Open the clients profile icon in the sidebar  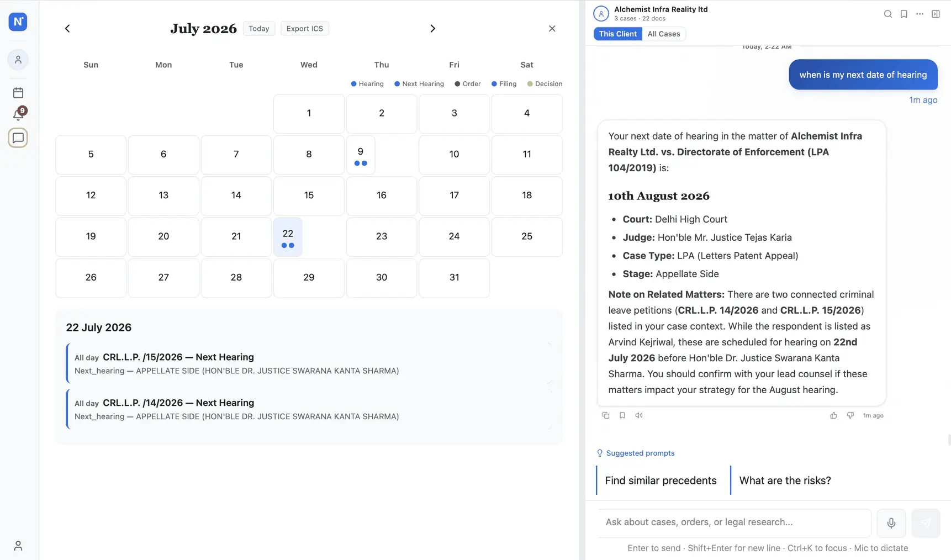pyautogui.click(x=18, y=60)
